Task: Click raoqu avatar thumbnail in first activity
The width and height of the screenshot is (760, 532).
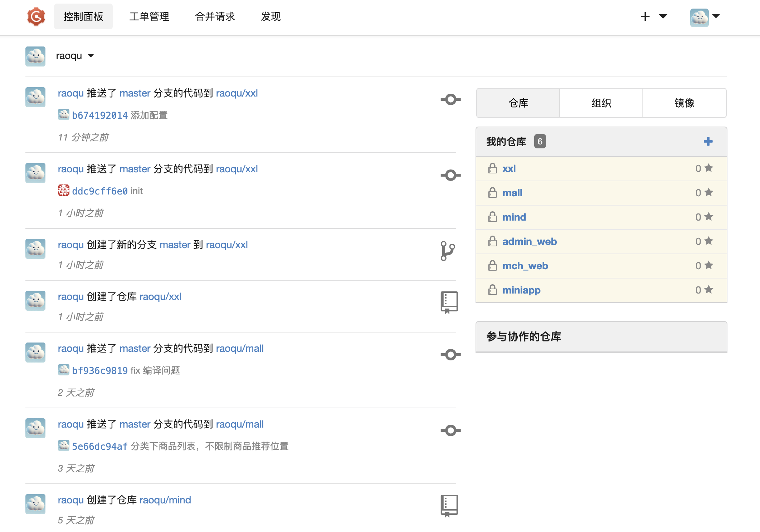Action: (x=35, y=97)
